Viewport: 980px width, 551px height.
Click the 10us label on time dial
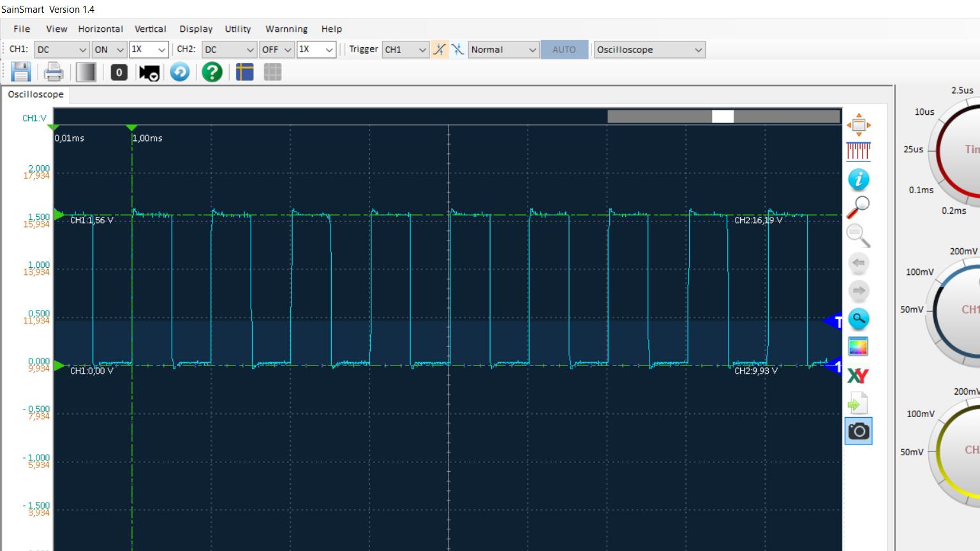click(x=924, y=112)
